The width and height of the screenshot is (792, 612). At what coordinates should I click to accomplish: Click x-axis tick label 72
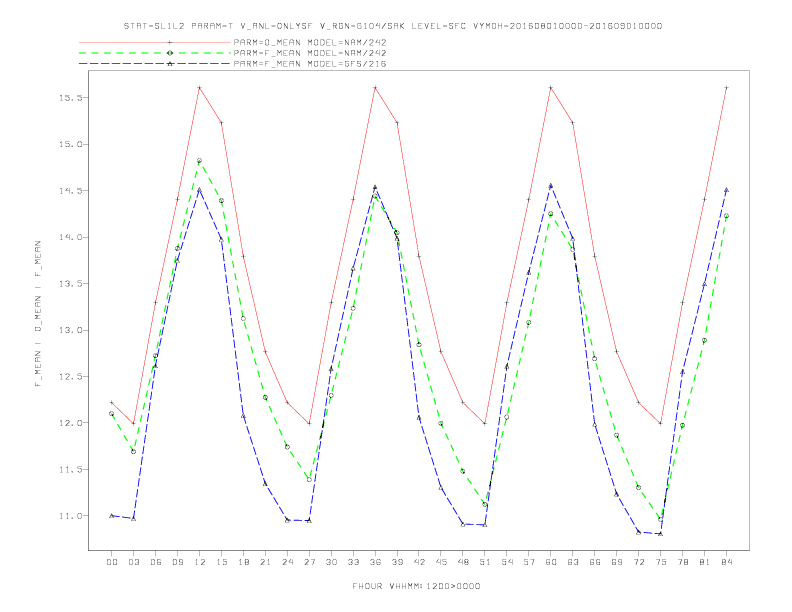click(638, 562)
